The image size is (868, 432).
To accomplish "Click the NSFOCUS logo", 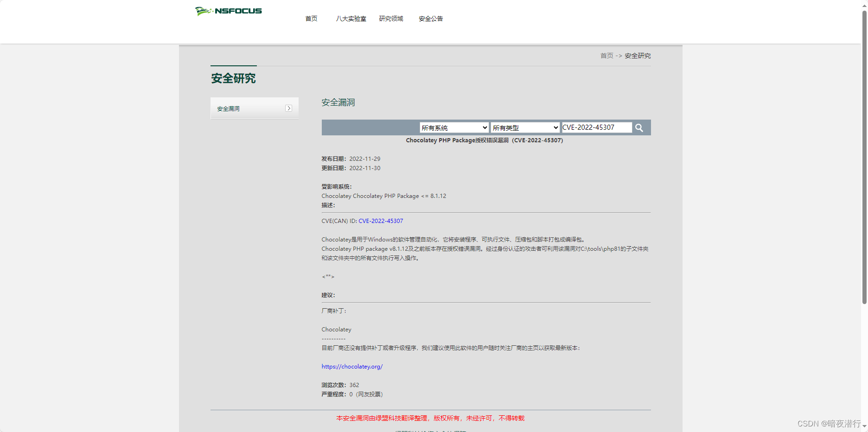I will coord(228,11).
